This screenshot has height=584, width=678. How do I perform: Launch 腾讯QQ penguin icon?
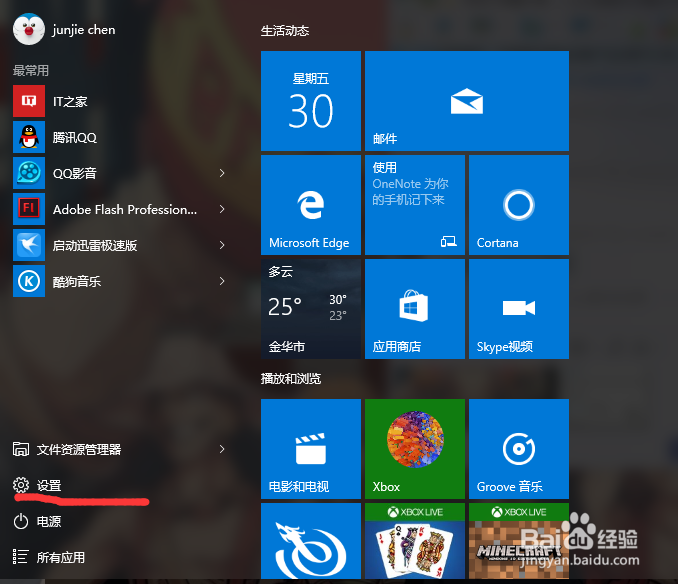click(x=29, y=137)
